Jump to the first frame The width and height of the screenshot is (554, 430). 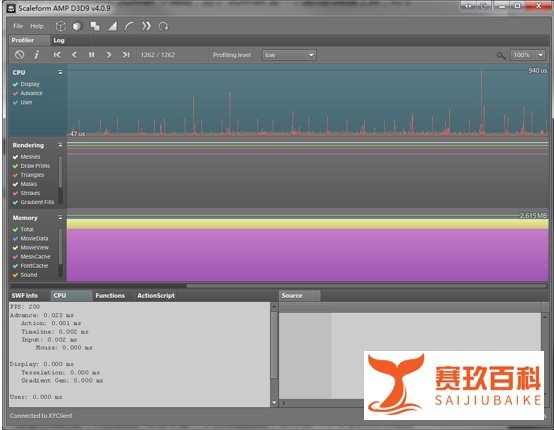point(57,55)
